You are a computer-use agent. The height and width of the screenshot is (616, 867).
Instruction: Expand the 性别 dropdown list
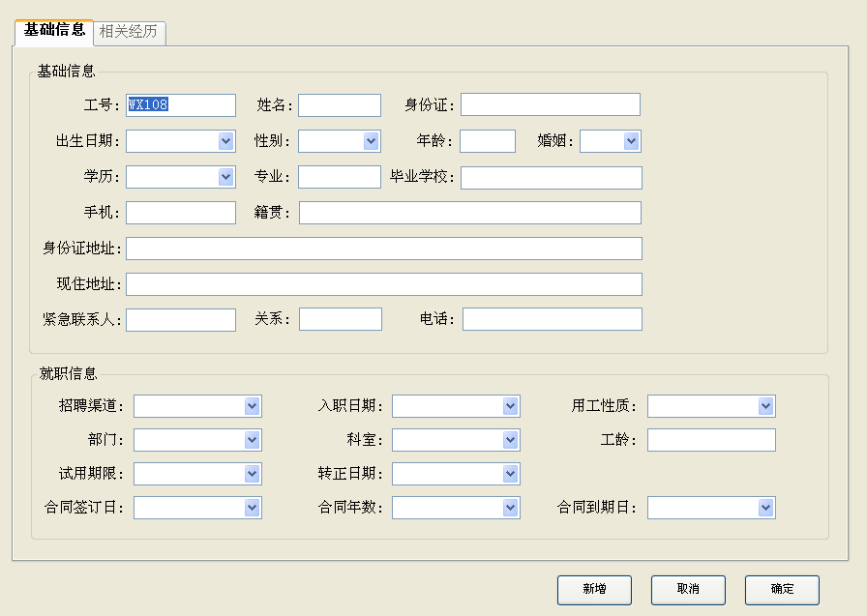pos(371,141)
